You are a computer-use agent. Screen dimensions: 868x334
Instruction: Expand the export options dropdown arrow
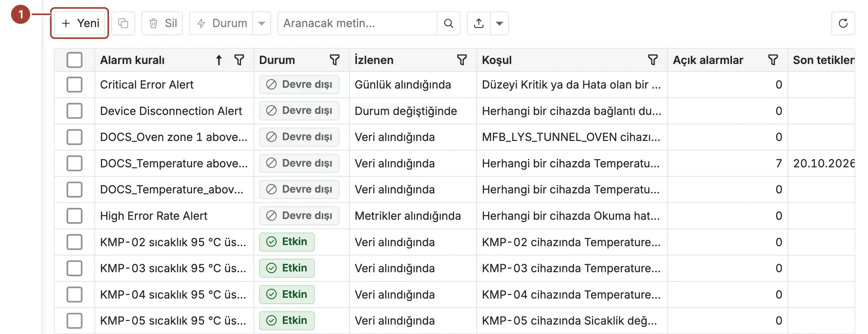coord(499,23)
